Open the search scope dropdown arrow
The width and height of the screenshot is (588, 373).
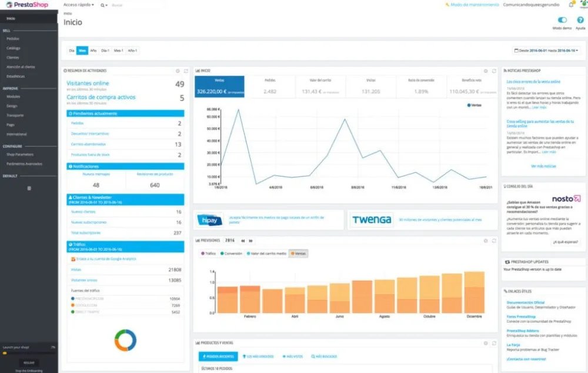pos(106,5)
